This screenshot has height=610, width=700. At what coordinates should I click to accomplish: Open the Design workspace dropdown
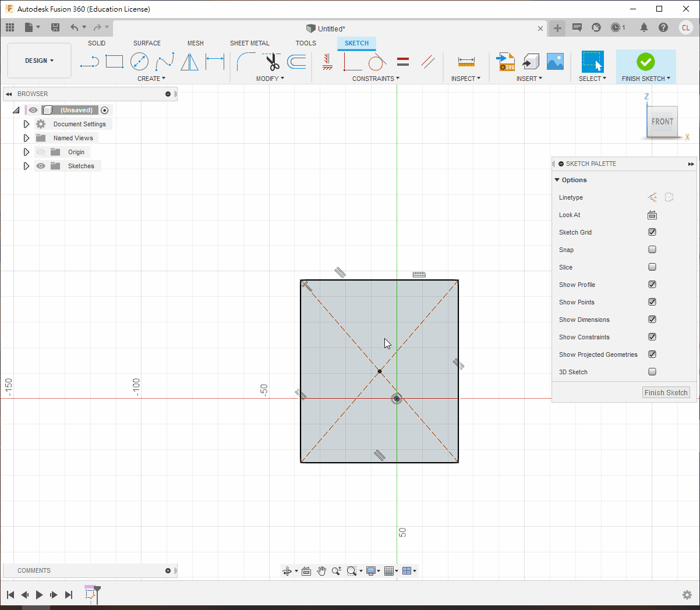point(39,61)
